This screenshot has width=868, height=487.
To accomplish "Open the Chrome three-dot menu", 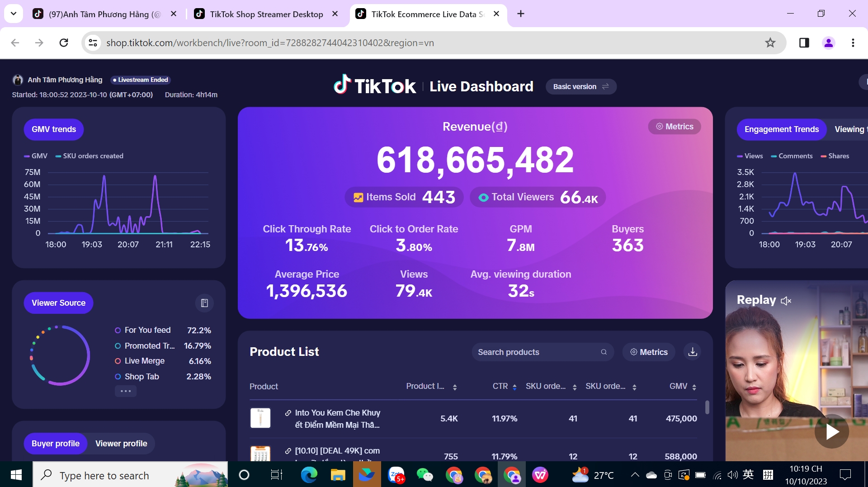I will pyautogui.click(x=853, y=43).
